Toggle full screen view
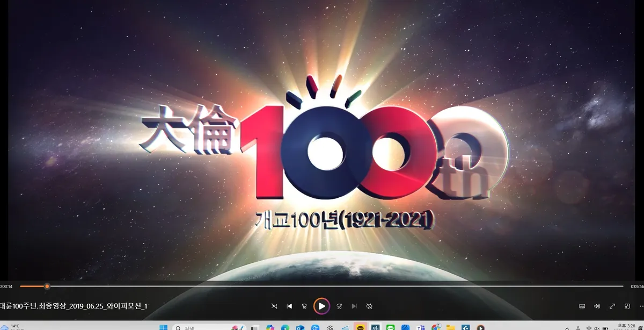Viewport: 644px width, 330px height. (612, 306)
